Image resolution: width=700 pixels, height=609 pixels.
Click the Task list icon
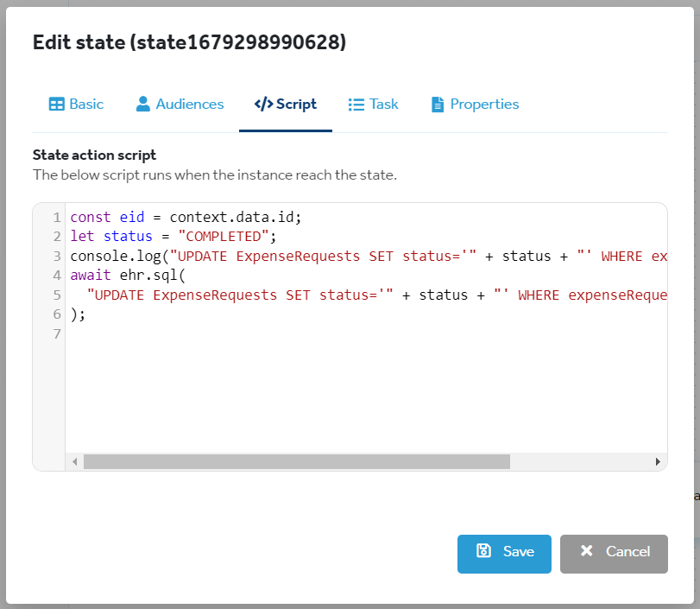coord(356,105)
